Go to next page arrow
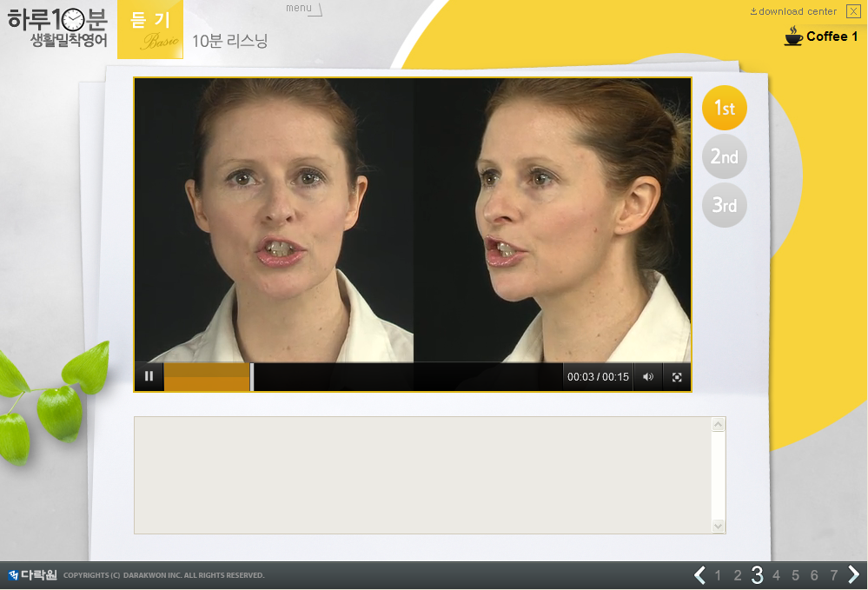Image resolution: width=868 pixels, height=590 pixels. [853, 575]
